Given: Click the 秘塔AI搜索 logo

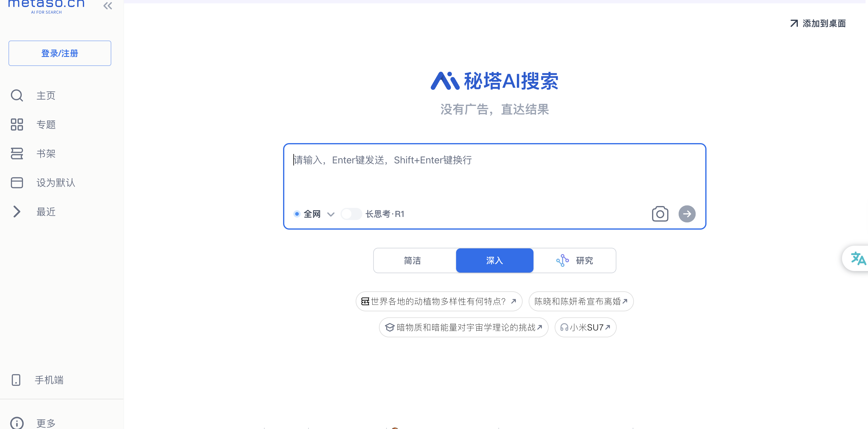Looking at the screenshot, I should [494, 81].
